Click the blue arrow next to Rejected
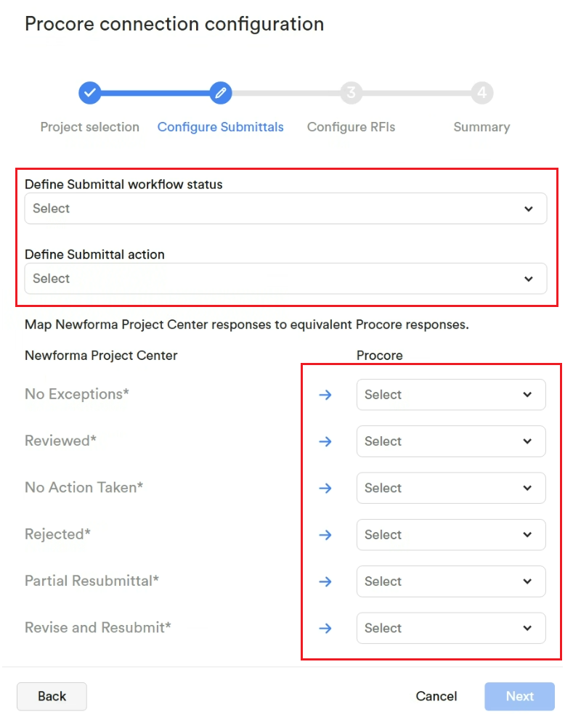 tap(325, 535)
